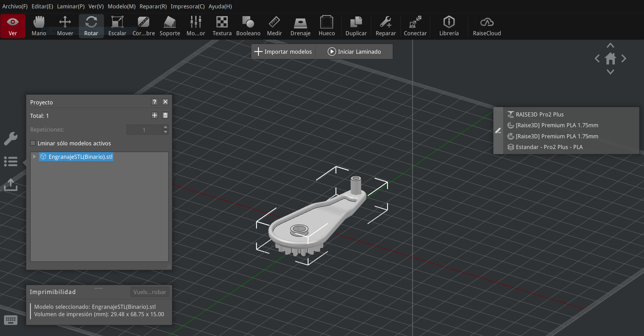Open the Ver(V) menu
The image size is (644, 336).
pyautogui.click(x=96, y=6)
